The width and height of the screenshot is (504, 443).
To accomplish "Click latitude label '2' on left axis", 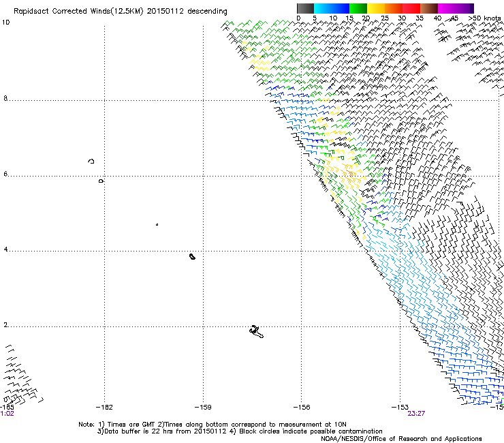I will 5,325.
